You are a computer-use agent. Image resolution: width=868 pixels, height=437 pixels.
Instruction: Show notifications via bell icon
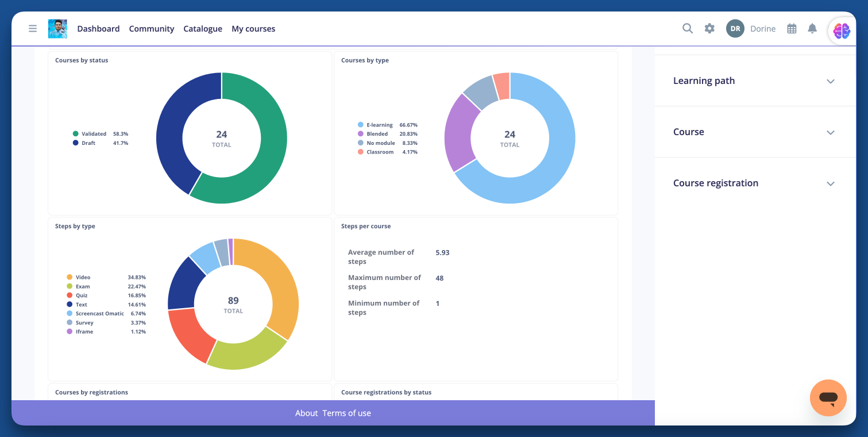(x=812, y=29)
